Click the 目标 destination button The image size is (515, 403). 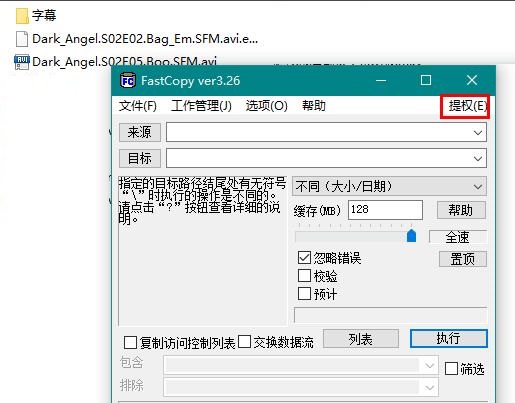[140, 158]
